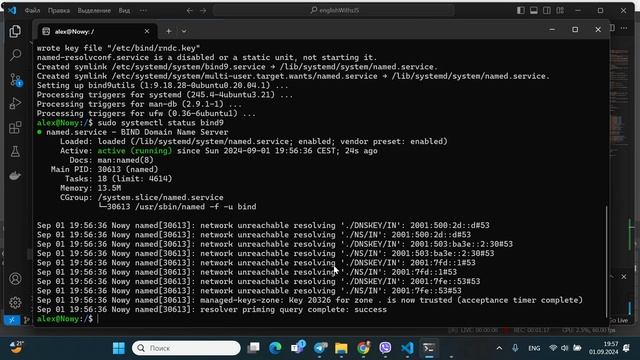Open File Explorer from the taskbar
Image resolution: width=640 pixels, height=360 pixels.
click(341, 348)
